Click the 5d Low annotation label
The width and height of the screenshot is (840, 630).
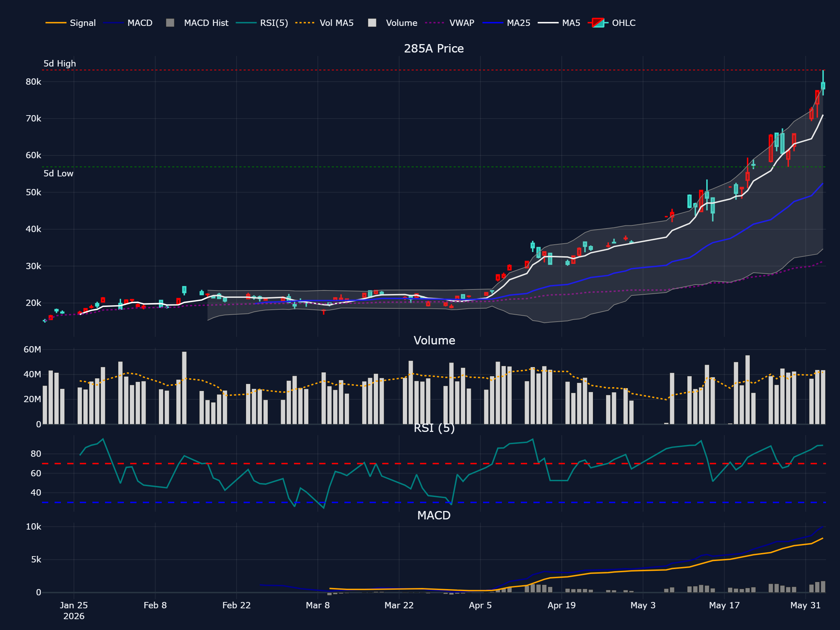[x=58, y=174]
